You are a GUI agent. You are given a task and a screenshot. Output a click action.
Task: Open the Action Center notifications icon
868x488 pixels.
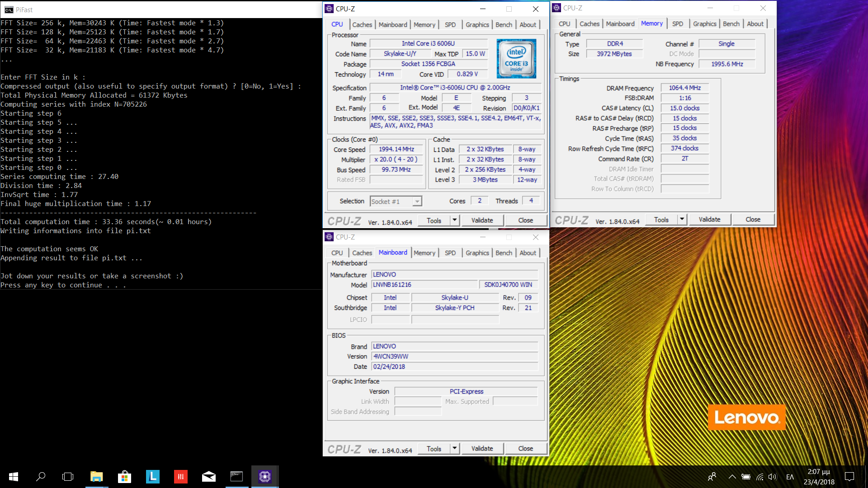[x=849, y=477]
